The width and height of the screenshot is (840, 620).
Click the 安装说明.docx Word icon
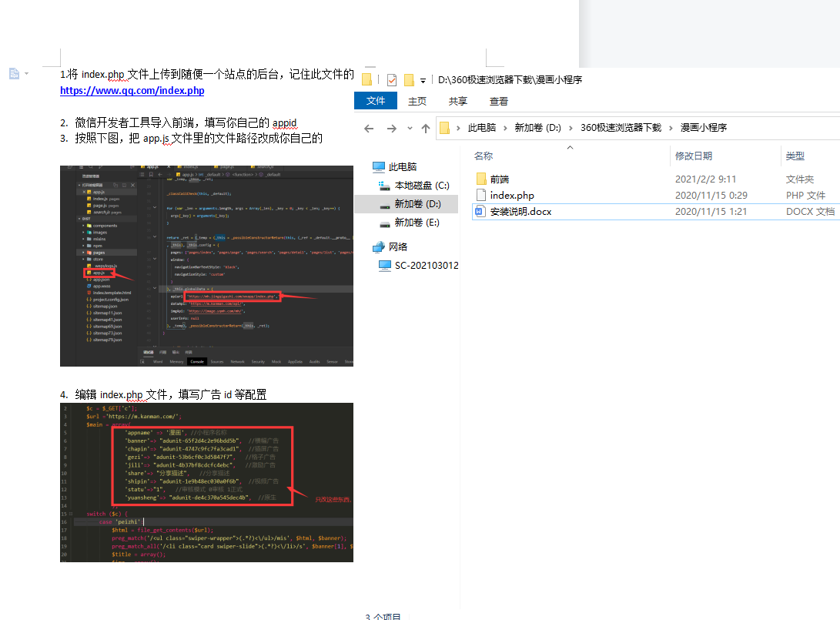tap(480, 211)
